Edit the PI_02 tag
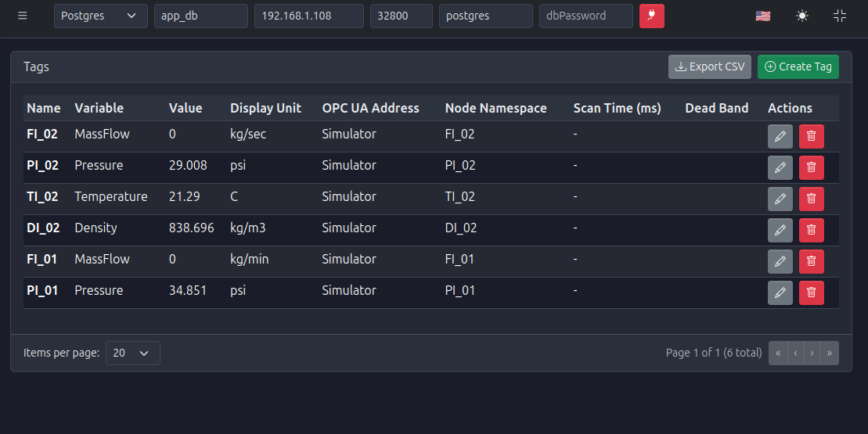 point(780,167)
